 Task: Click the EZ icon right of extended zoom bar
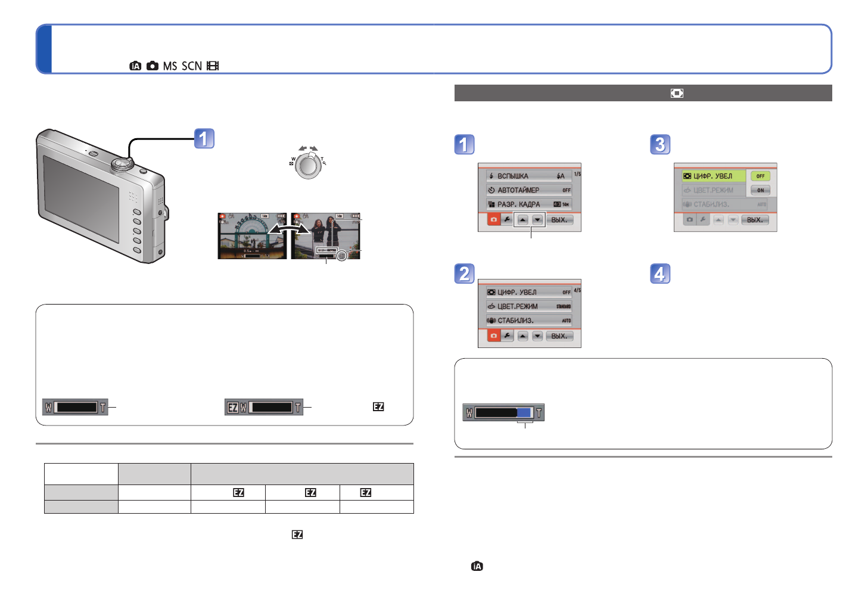(378, 406)
